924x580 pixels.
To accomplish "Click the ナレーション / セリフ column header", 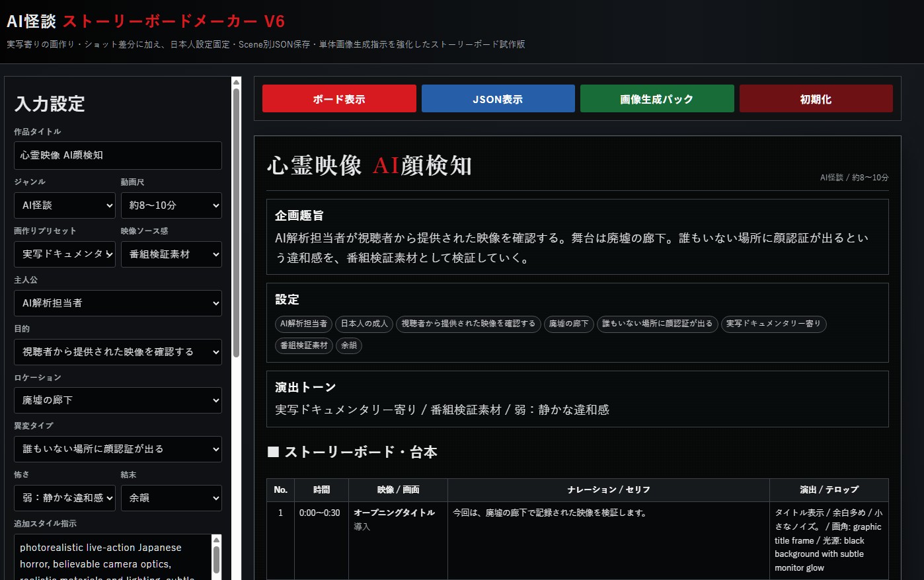I will 609,490.
